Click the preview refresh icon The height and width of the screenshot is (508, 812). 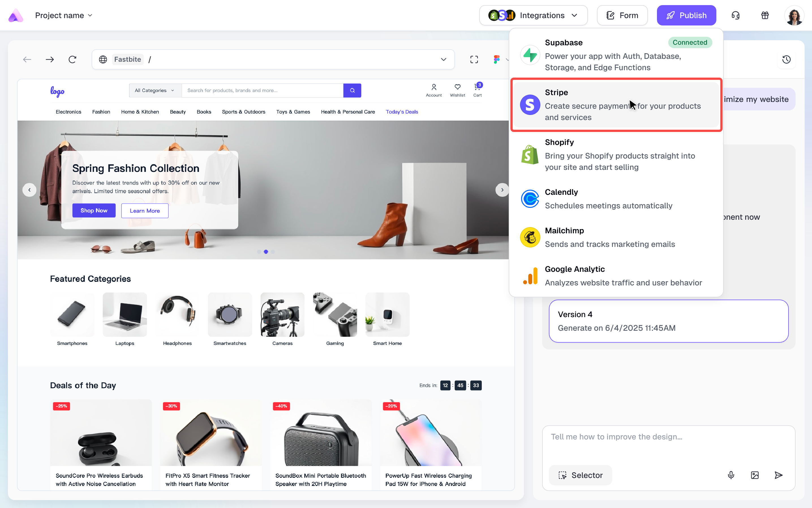pyautogui.click(x=72, y=59)
